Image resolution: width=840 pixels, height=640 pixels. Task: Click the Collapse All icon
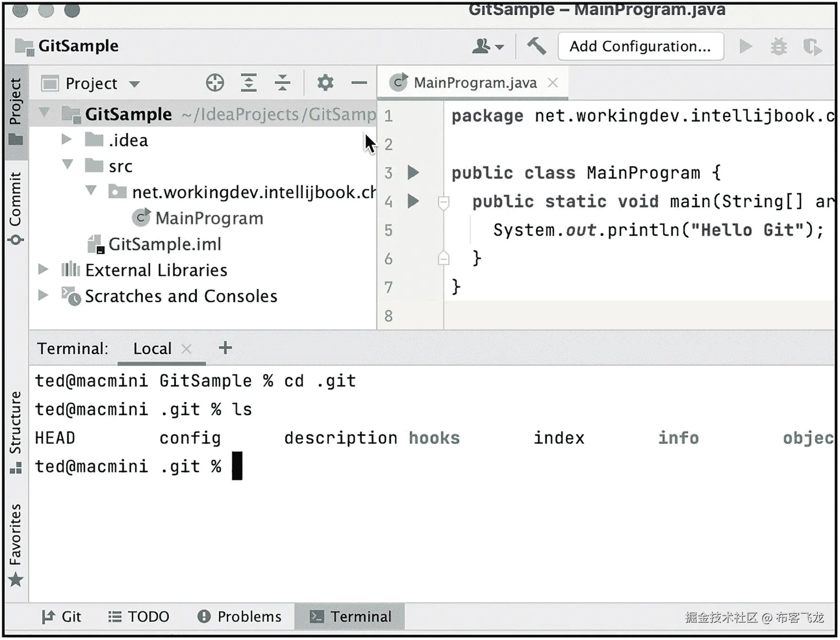pos(282,83)
